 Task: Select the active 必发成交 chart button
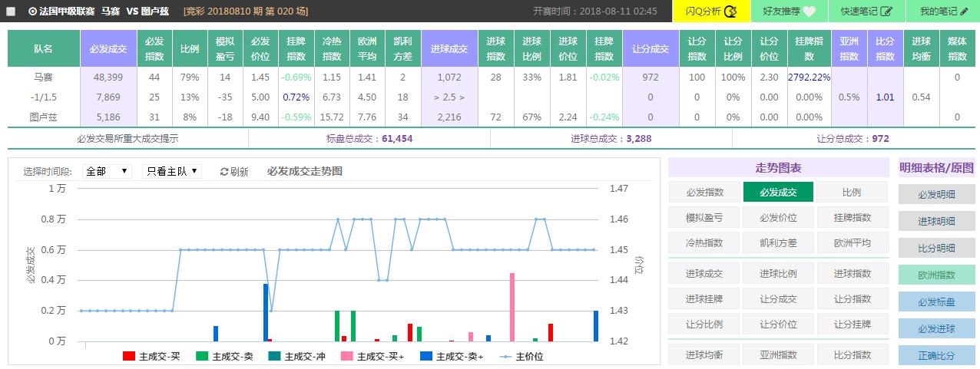(778, 193)
